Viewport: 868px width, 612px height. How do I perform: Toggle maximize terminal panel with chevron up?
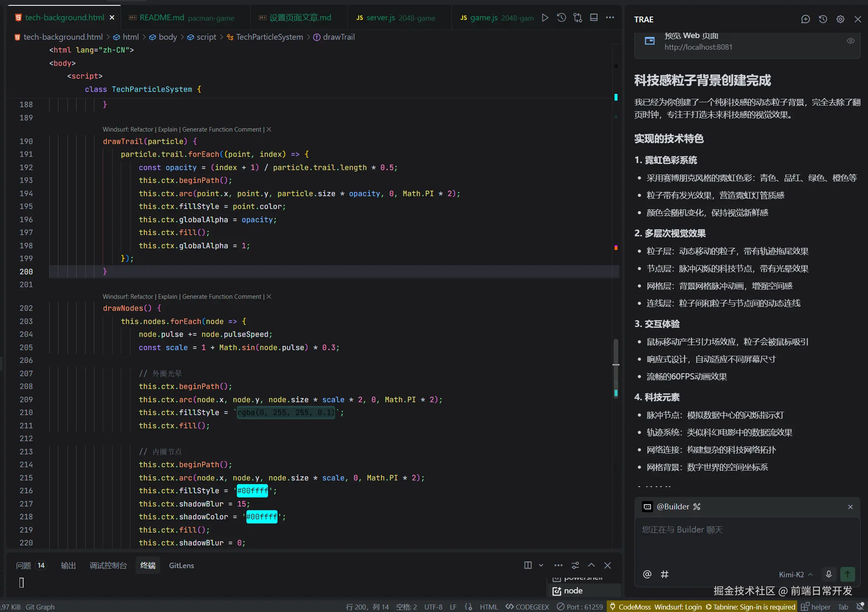click(591, 565)
